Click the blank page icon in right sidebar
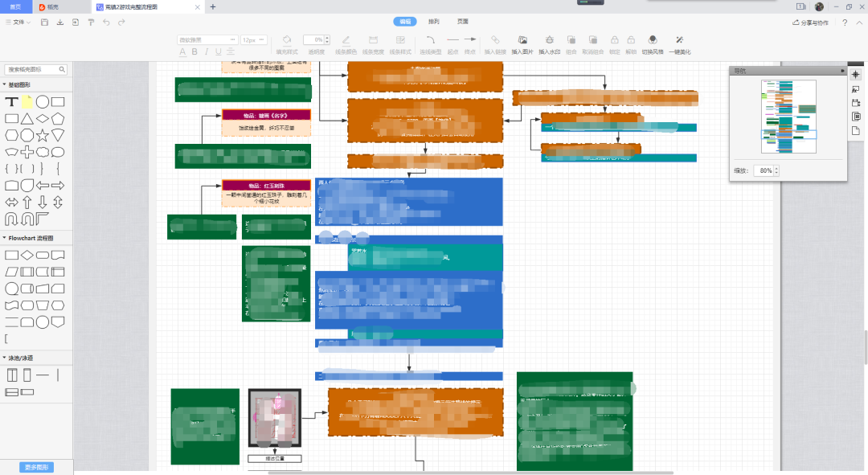Image resolution: width=868 pixels, height=475 pixels. tap(856, 131)
